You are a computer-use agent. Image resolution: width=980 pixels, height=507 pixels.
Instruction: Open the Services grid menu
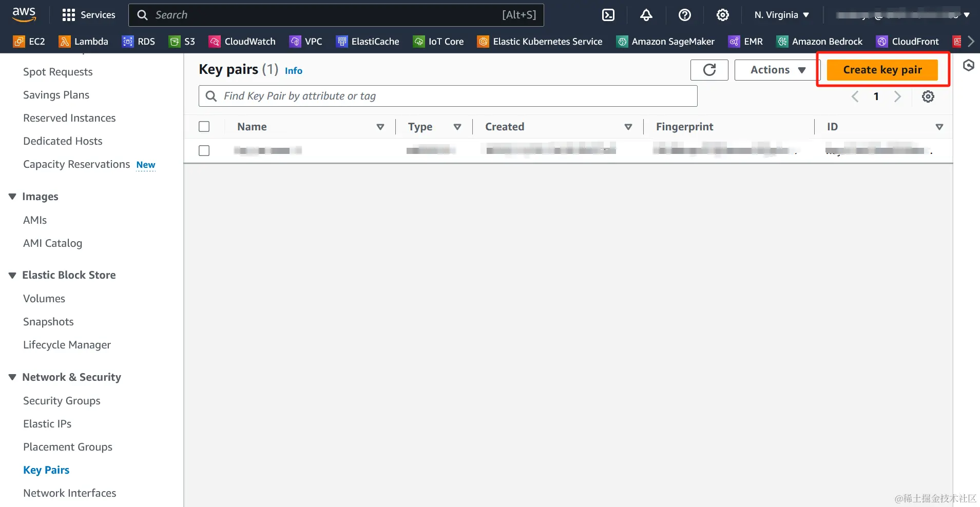88,15
